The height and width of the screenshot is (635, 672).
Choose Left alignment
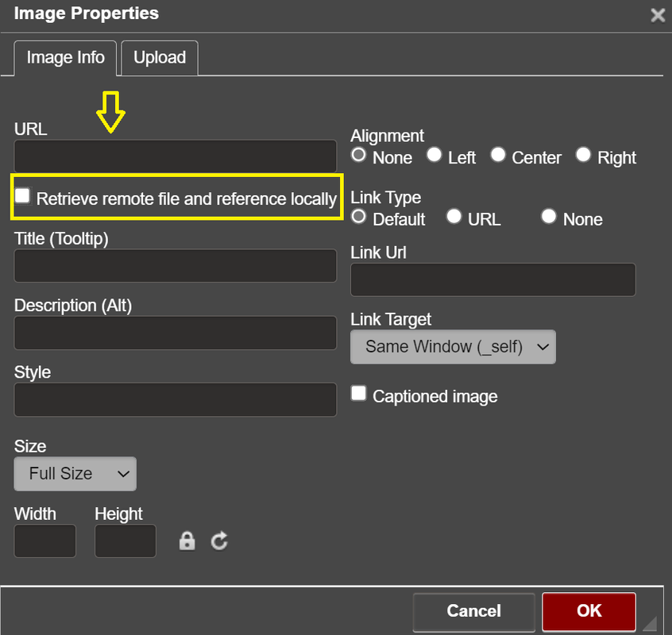(x=434, y=155)
